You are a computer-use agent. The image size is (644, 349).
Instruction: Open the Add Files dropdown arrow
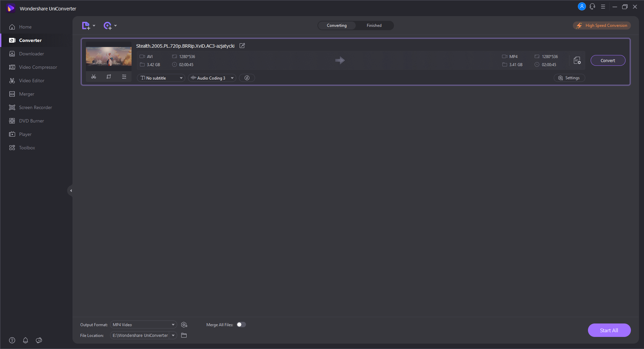click(x=94, y=26)
